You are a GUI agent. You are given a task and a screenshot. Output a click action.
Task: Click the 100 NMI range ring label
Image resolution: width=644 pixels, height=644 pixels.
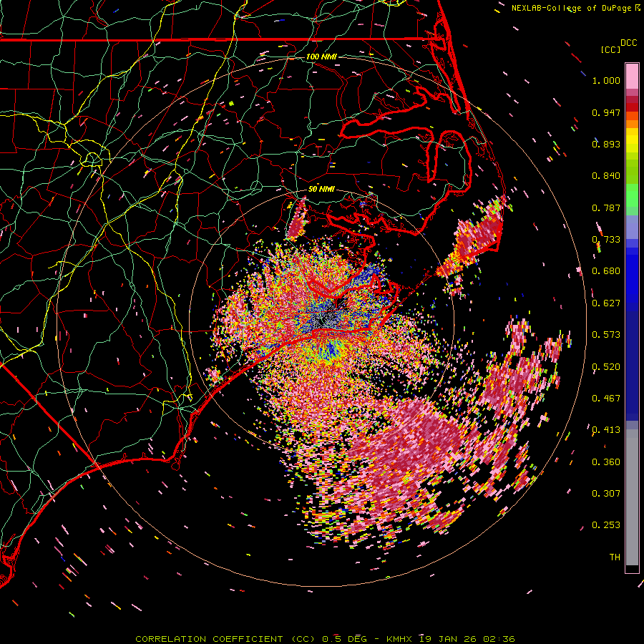(321, 57)
